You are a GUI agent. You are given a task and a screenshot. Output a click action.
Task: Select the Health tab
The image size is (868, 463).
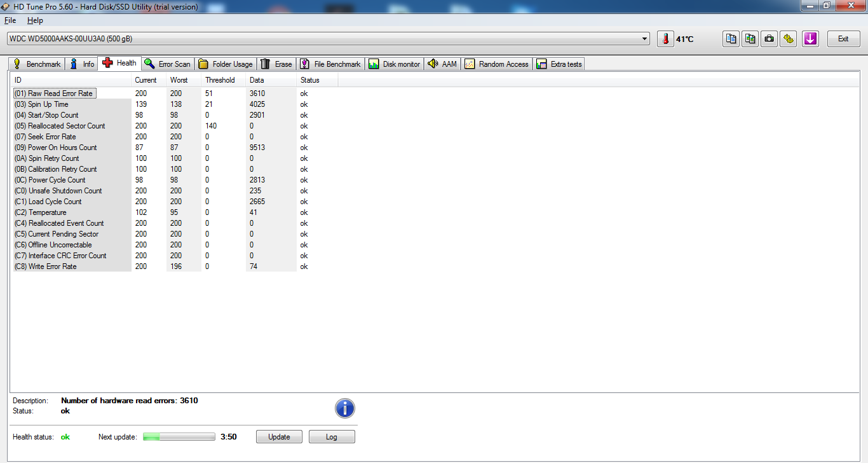pyautogui.click(x=119, y=63)
